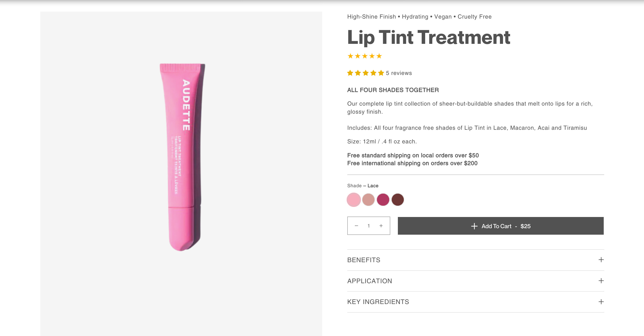Click the star rating below the product title

[365, 56]
